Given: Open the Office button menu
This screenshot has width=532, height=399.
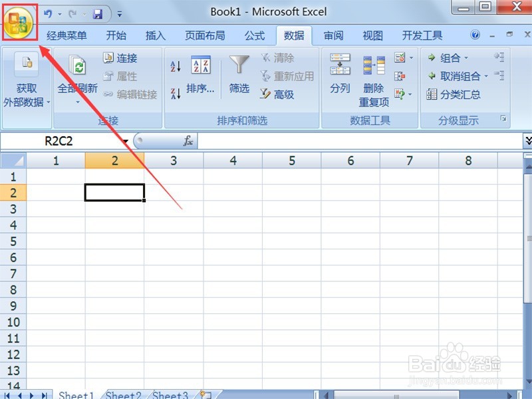Looking at the screenshot, I should click(19, 23).
